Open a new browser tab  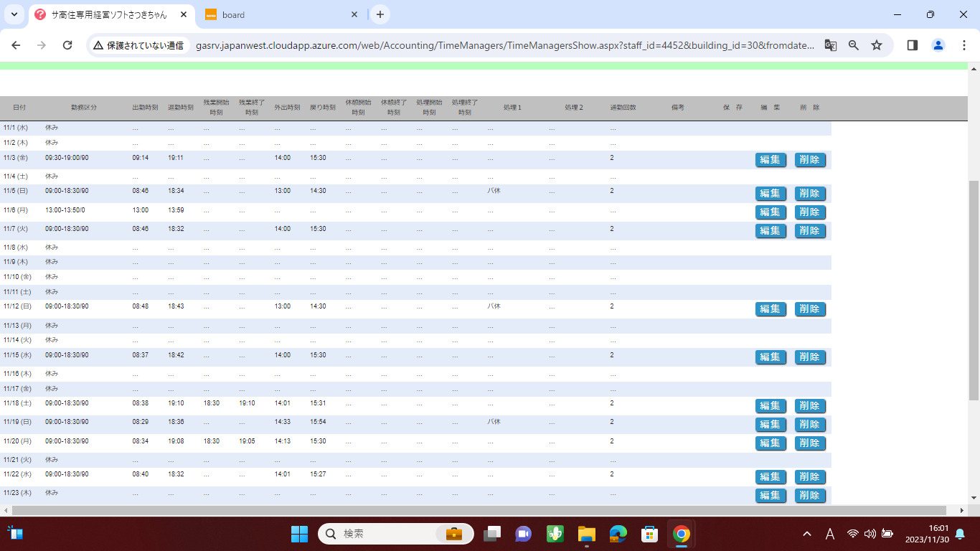380,14
